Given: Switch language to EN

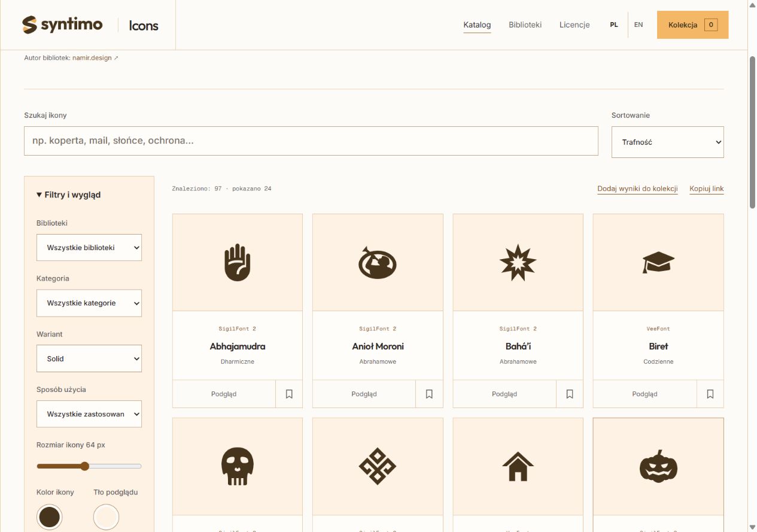Looking at the screenshot, I should coord(639,25).
